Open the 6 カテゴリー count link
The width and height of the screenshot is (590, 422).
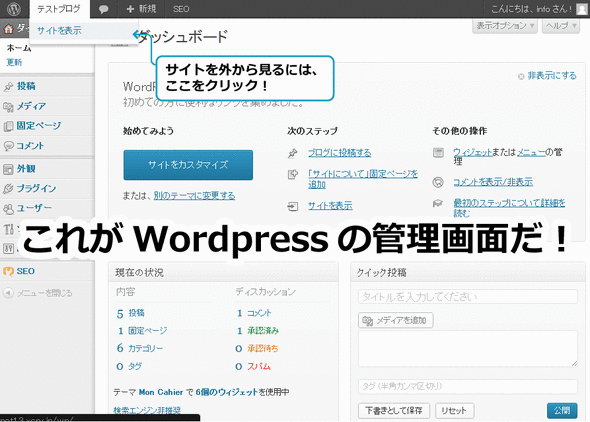[140, 348]
